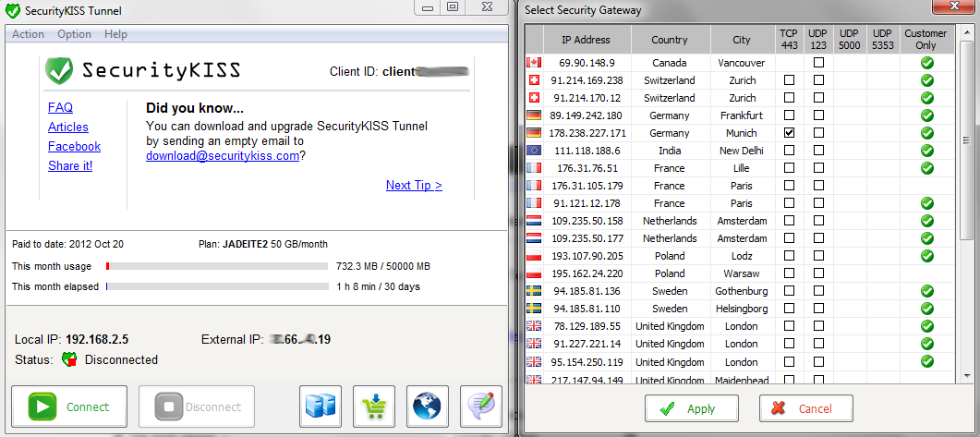Check TCP 443 for Warsaw

coord(790,273)
